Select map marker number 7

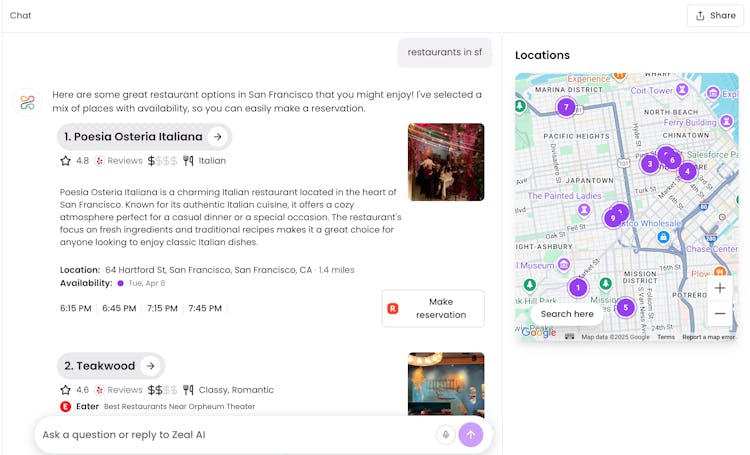click(566, 107)
